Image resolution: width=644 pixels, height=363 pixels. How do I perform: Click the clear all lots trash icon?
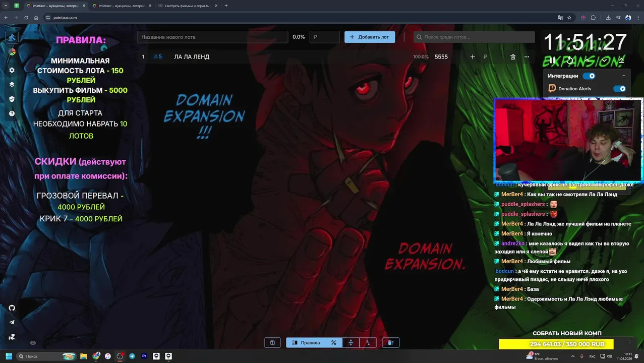tap(390, 343)
